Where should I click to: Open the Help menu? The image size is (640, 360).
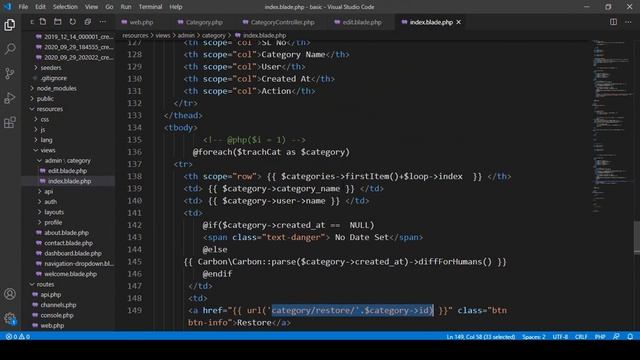pos(176,7)
